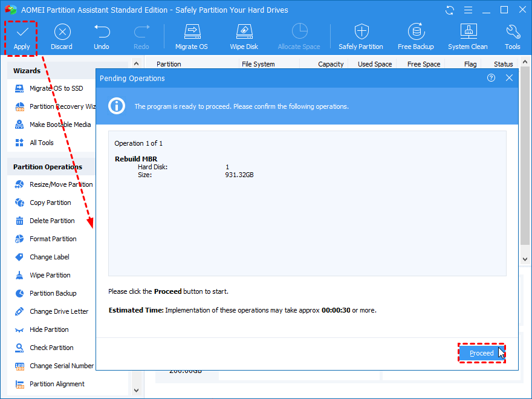
Task: Open help on the Pending Operations dialog
Action: point(491,77)
